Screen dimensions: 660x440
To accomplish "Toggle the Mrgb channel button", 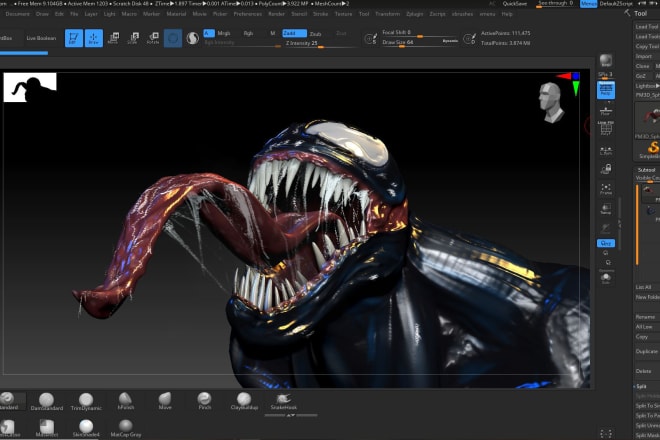I will [x=224, y=33].
